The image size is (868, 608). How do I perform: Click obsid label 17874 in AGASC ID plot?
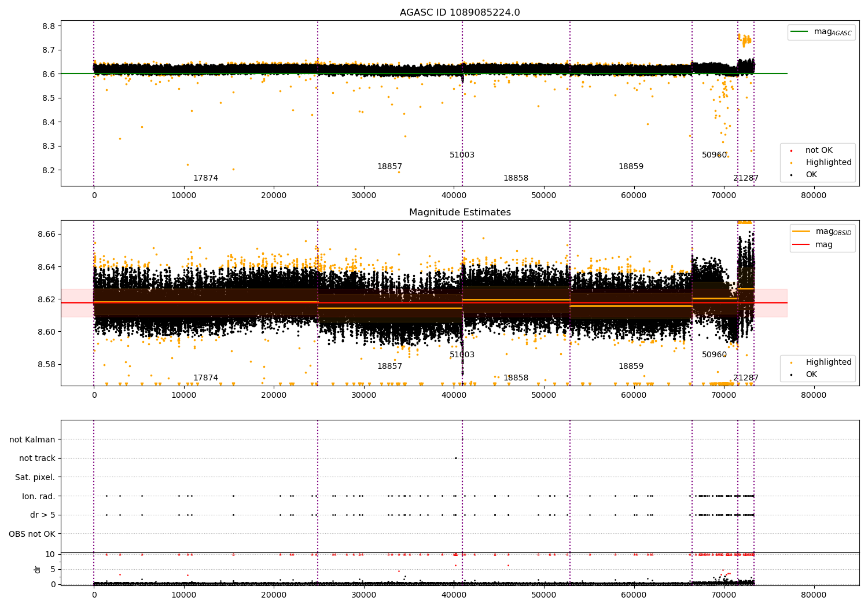coord(205,178)
